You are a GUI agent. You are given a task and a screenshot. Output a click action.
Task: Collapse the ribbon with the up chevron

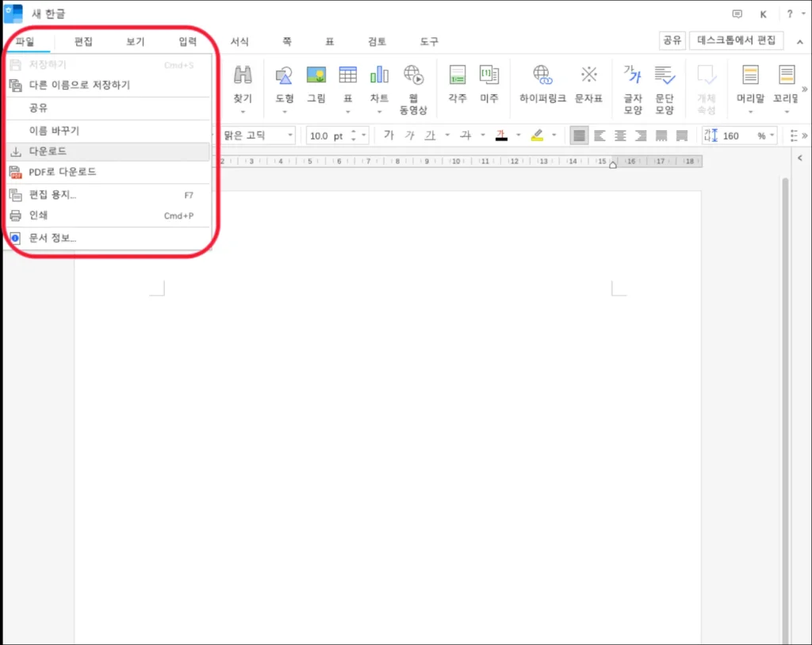click(799, 41)
